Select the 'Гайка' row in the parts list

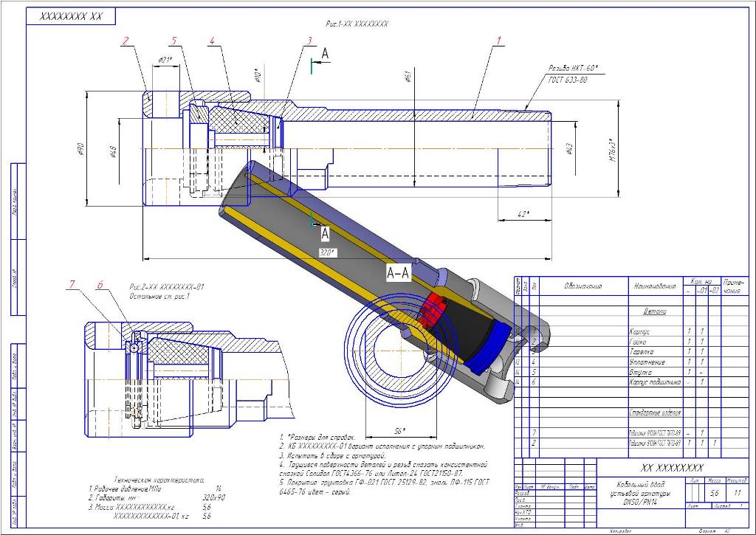(632, 342)
